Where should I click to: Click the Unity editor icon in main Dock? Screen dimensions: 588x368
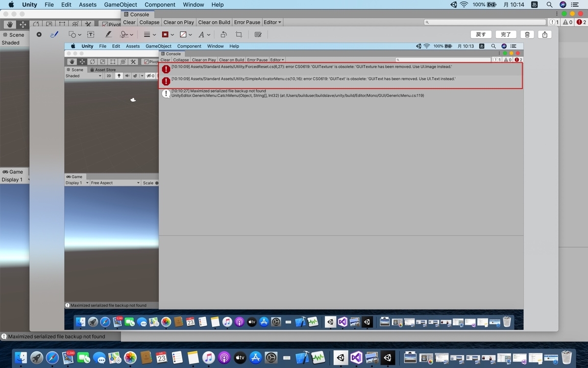coord(388,358)
